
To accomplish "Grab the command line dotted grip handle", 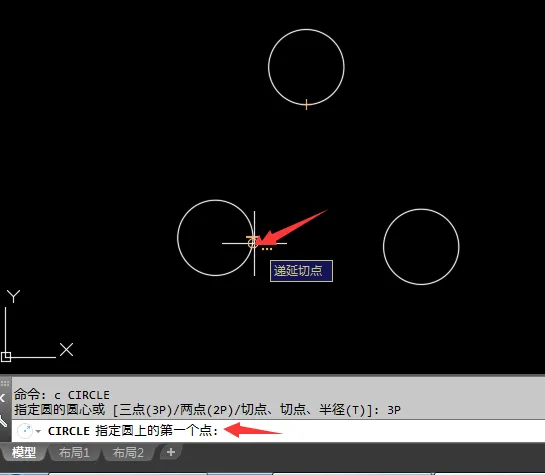I will pos(5,384).
